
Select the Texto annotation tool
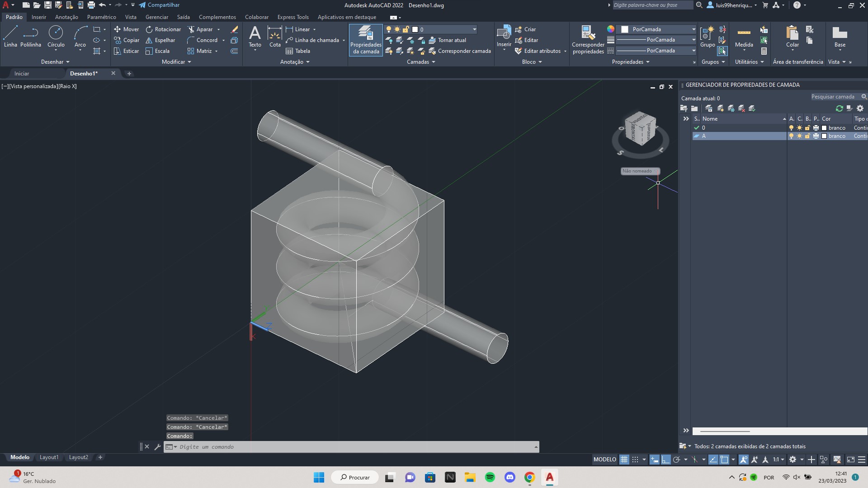click(255, 37)
